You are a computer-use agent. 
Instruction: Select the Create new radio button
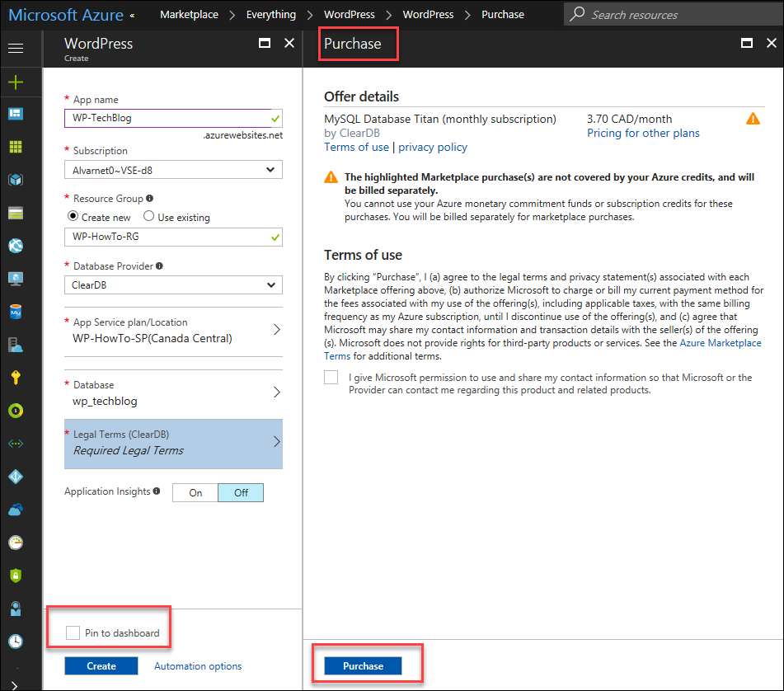pyautogui.click(x=73, y=216)
